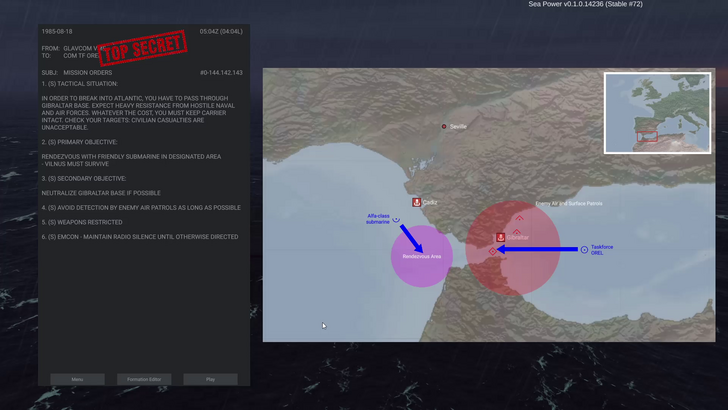The image size is (728, 410).
Task: Click the mission date 1985-08-18
Action: coord(56,31)
